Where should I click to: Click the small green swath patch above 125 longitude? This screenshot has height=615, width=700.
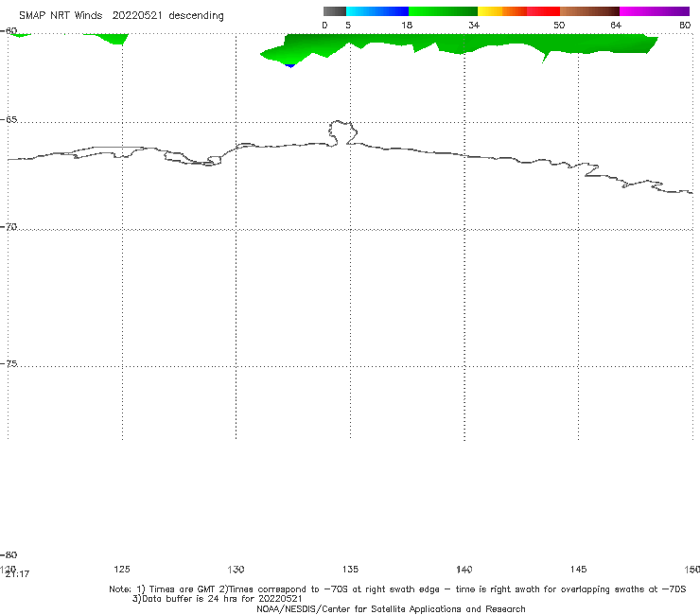pos(112,38)
